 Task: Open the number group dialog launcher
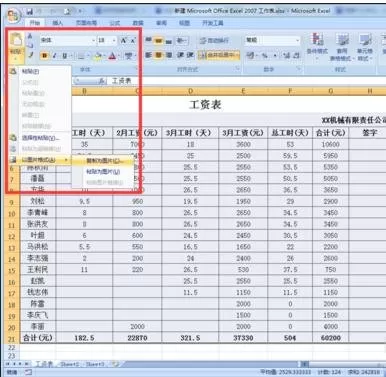pyautogui.click(x=299, y=69)
